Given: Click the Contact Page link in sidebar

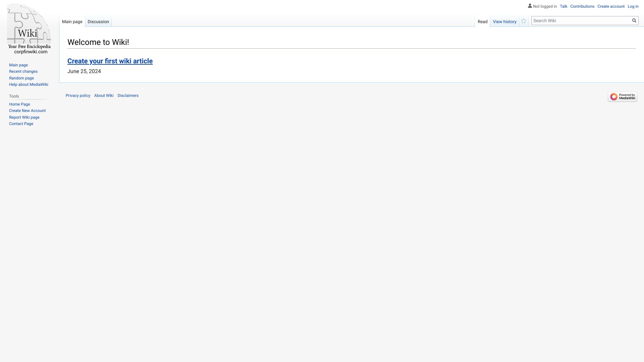Looking at the screenshot, I should (x=21, y=124).
